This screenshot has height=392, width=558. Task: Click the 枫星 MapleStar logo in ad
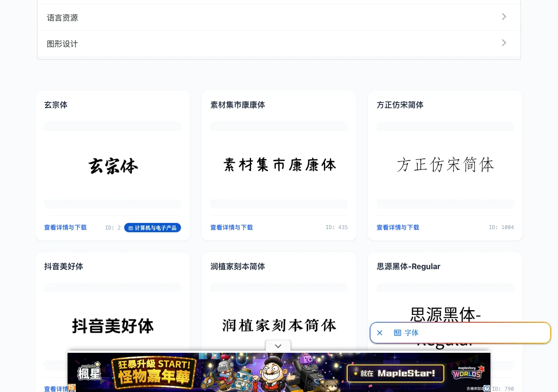tap(89, 371)
